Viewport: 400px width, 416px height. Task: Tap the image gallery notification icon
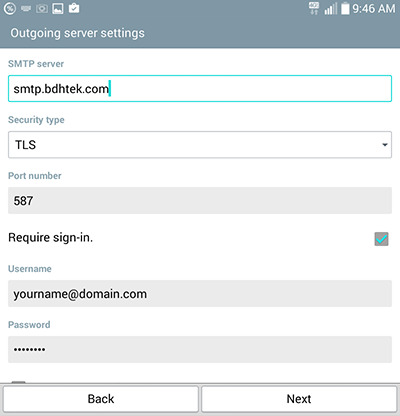(x=58, y=9)
